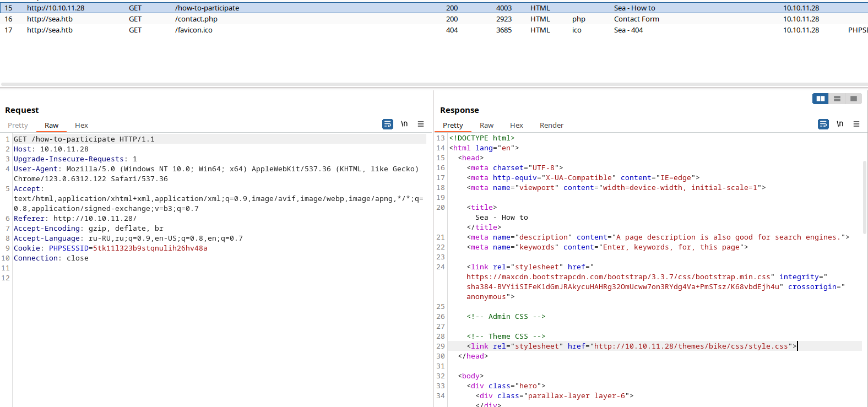Viewport: 868px width, 407px height.
Task: Click the bootstrap.min.css URL
Action: coord(619,277)
